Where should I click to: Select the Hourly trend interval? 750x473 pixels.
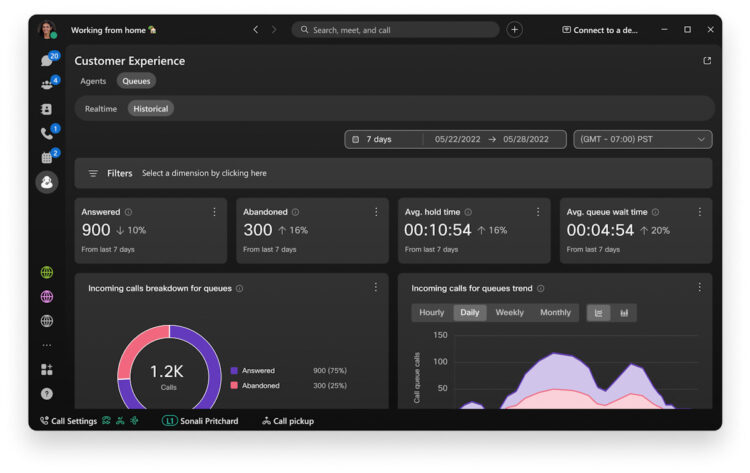(x=432, y=313)
